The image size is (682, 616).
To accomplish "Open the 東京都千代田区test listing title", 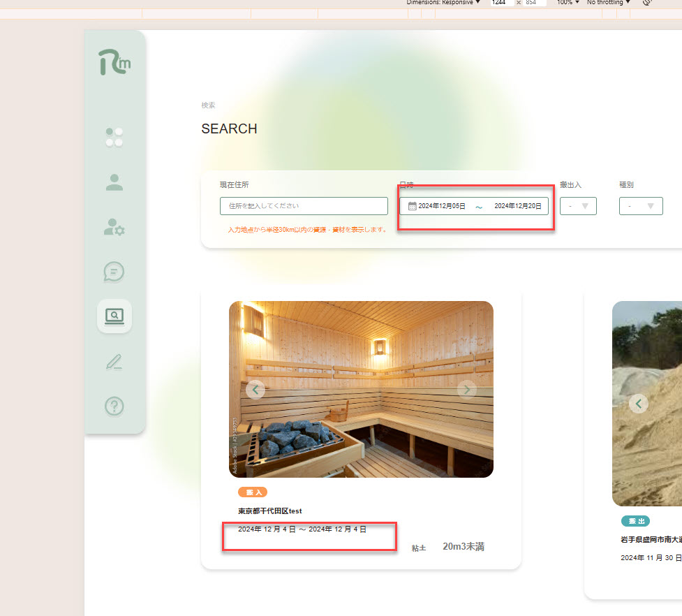I will (x=269, y=511).
